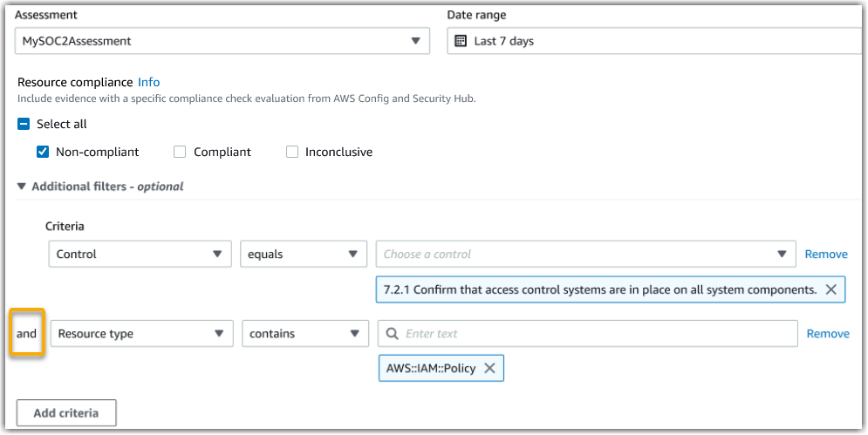The image size is (868, 435).
Task: Collapse the Additional filters section
Action: pos(22,187)
